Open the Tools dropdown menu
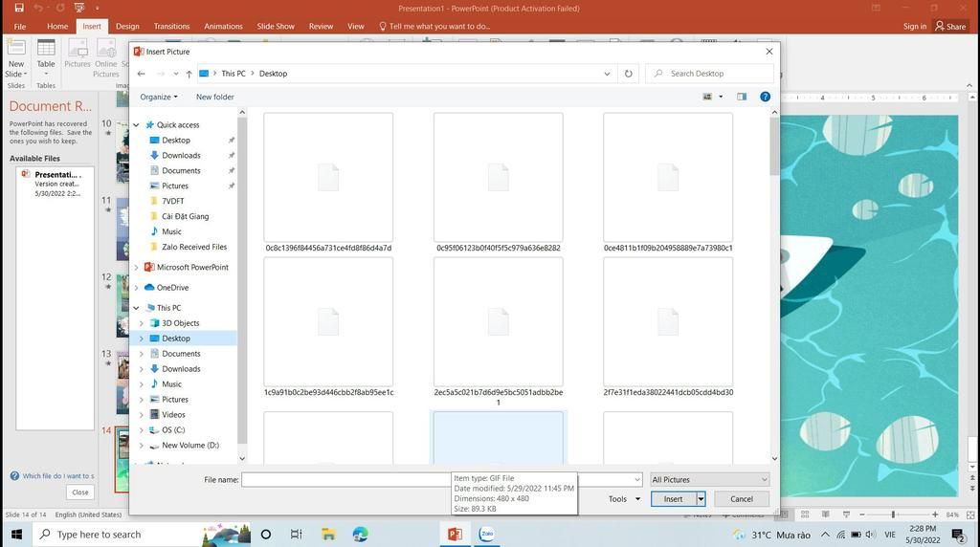 pyautogui.click(x=624, y=499)
